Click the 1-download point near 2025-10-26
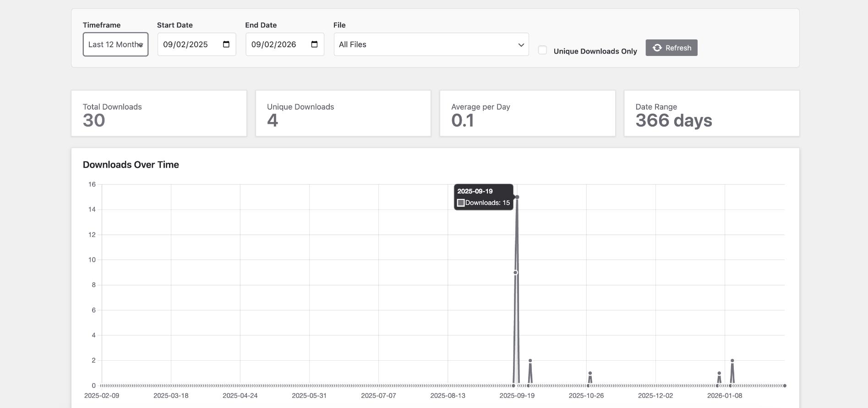Viewport: 868px width, 408px height. pyautogui.click(x=590, y=373)
